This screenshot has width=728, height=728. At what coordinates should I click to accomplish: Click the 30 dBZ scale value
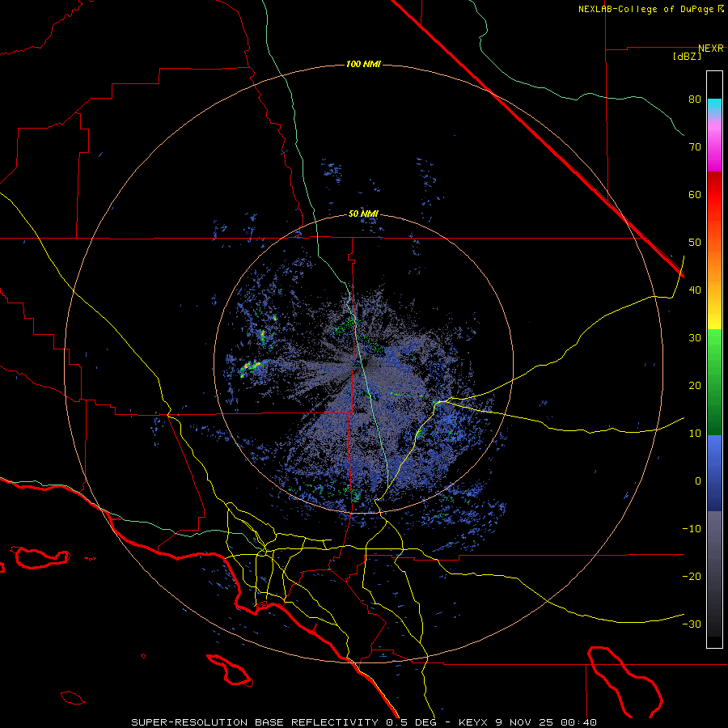(x=695, y=338)
